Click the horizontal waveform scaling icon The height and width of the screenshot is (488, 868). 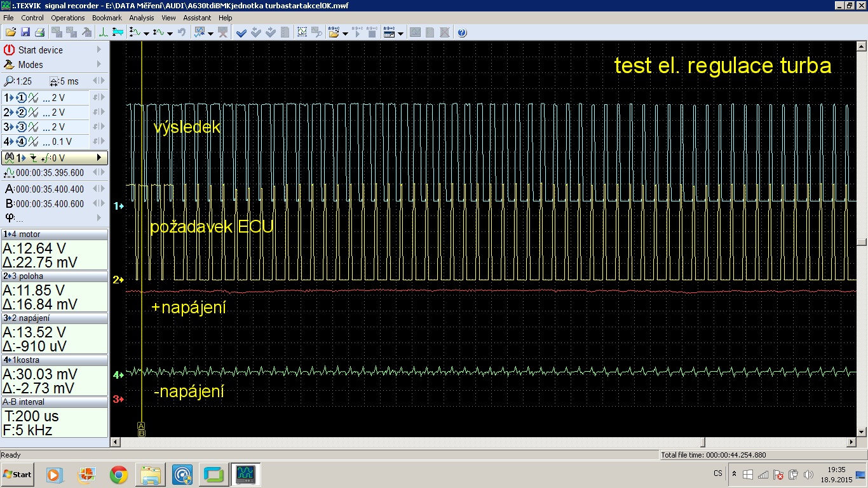click(159, 32)
